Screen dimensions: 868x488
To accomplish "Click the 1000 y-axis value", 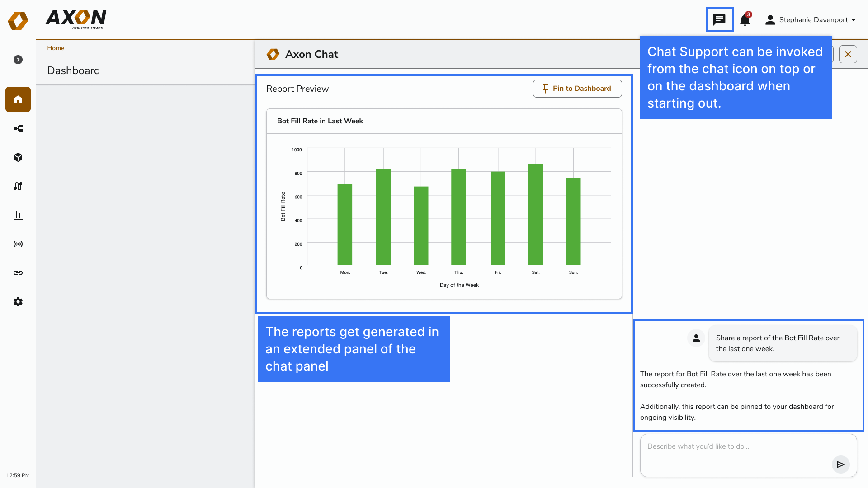I will [297, 150].
